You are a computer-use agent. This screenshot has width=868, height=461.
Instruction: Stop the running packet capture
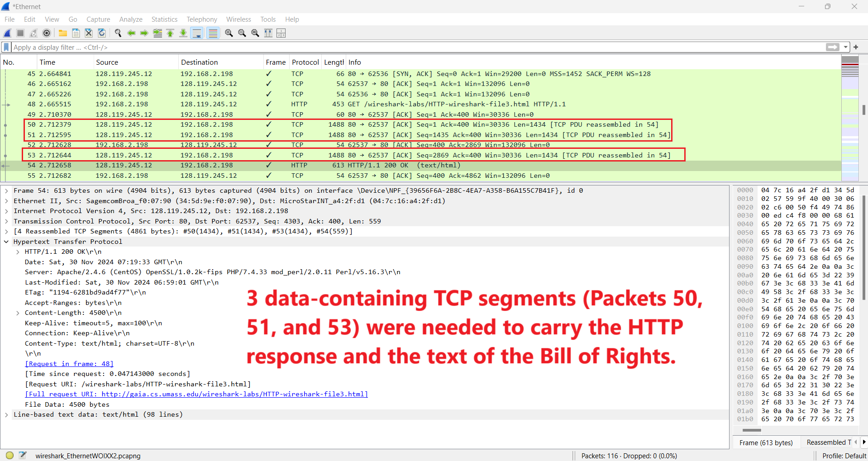coord(20,33)
